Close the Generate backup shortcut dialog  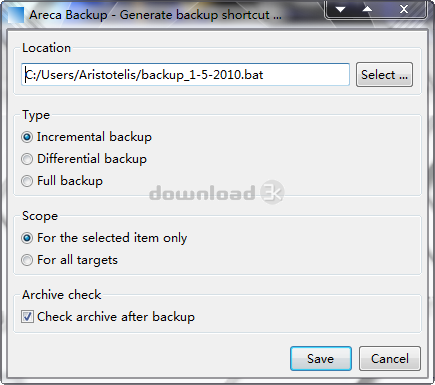[x=404, y=9]
